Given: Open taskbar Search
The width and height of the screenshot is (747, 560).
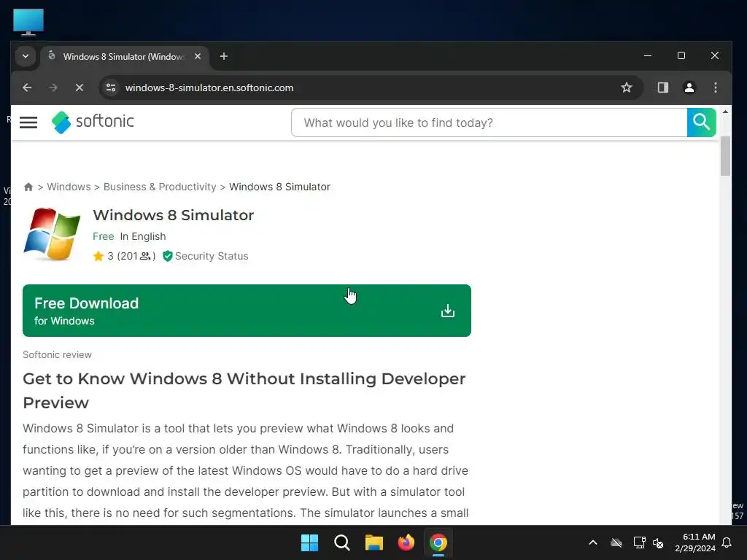Looking at the screenshot, I should tap(341, 542).
